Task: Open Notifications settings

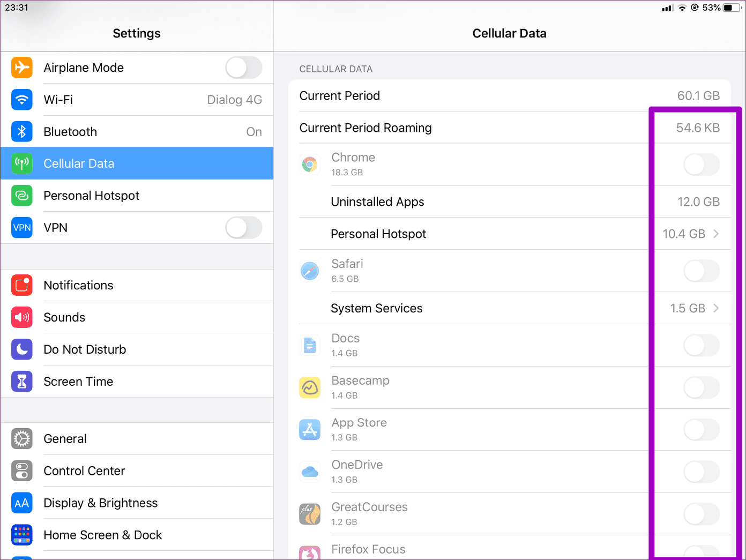Action: tap(137, 285)
